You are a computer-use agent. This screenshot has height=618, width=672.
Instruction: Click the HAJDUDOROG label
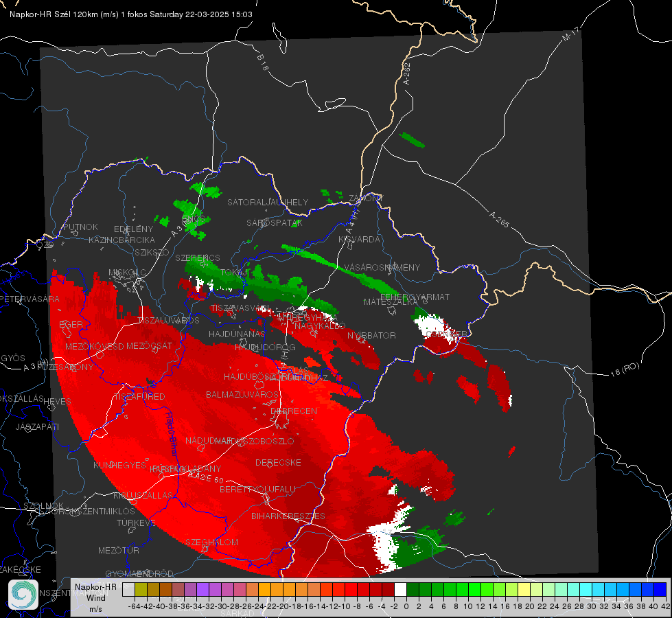pyautogui.click(x=265, y=347)
